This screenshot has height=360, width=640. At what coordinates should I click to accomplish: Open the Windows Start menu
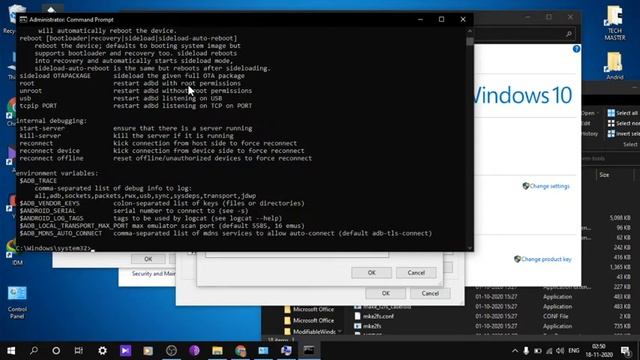[11, 351]
